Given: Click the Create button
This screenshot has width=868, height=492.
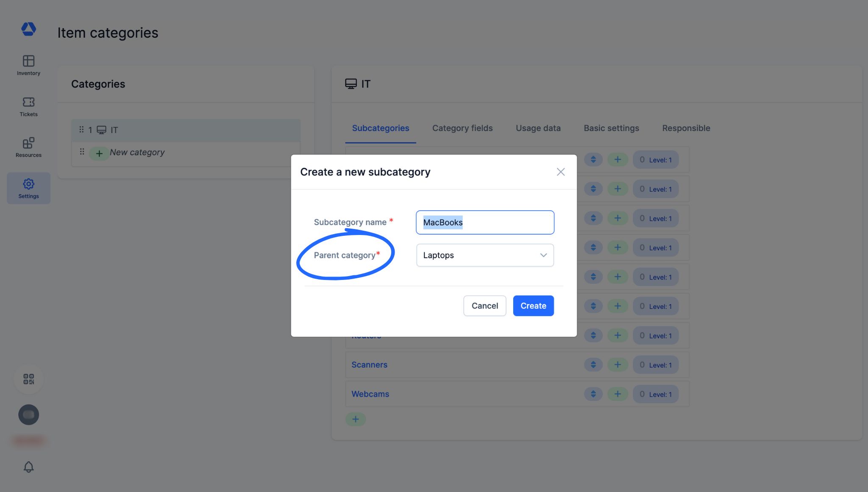Looking at the screenshot, I should [x=533, y=306].
